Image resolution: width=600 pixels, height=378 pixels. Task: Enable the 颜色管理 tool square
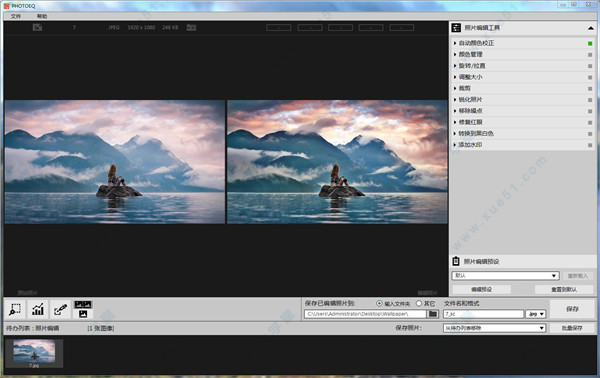pyautogui.click(x=590, y=55)
